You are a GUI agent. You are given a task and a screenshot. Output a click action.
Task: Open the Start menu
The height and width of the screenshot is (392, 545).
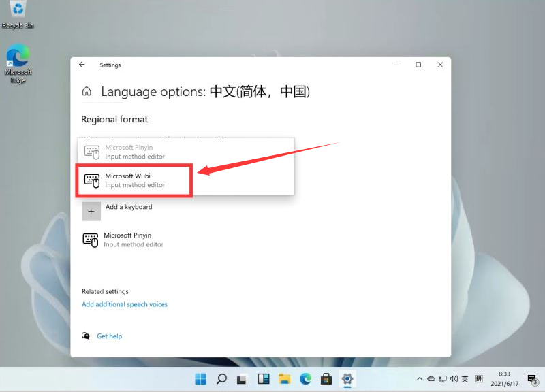point(200,378)
